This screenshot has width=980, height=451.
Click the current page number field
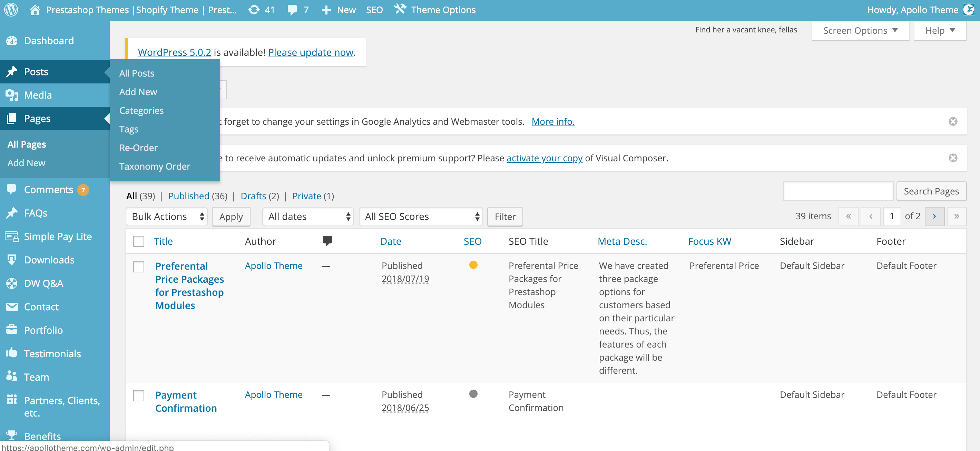892,217
